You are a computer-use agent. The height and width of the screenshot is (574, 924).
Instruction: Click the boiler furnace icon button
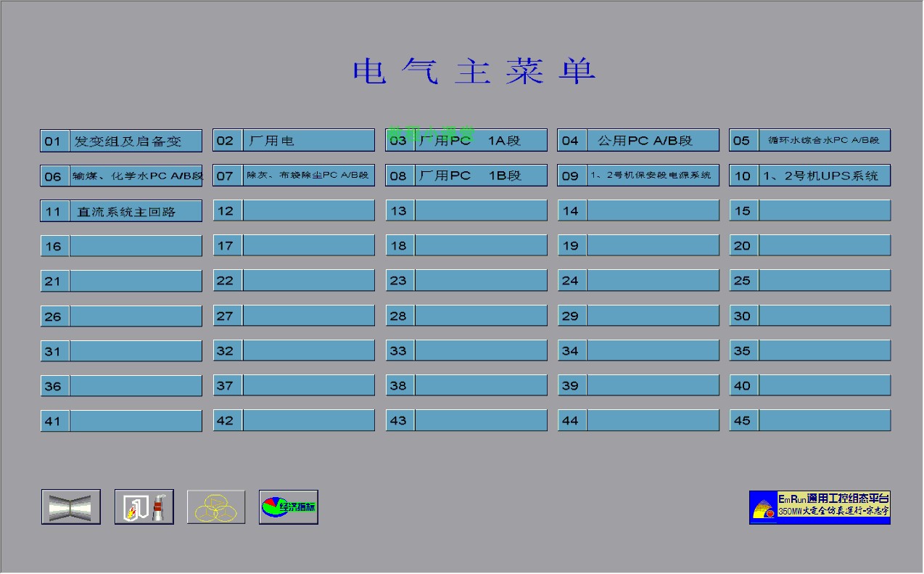144,507
